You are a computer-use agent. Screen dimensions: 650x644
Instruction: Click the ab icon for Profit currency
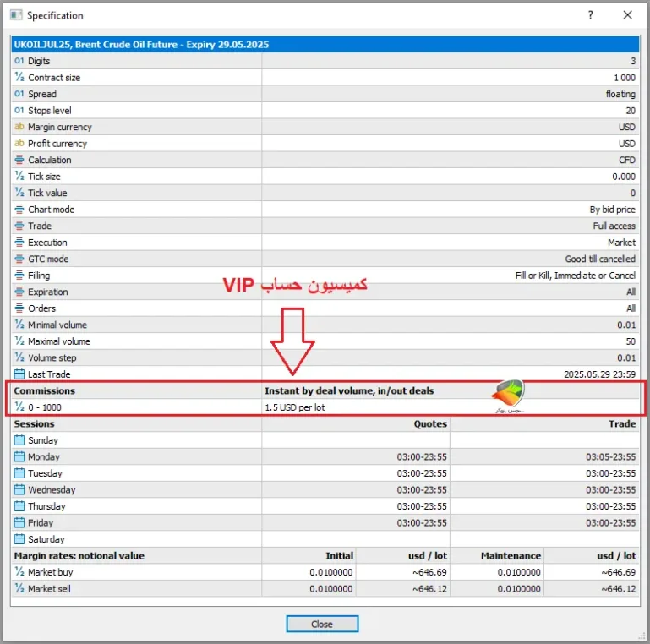19,143
